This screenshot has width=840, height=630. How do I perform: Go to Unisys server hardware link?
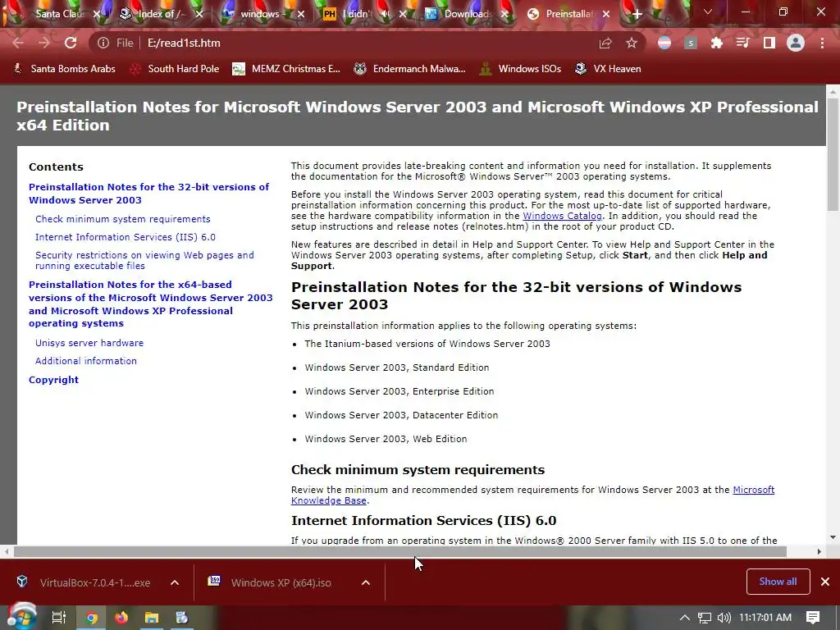click(89, 343)
